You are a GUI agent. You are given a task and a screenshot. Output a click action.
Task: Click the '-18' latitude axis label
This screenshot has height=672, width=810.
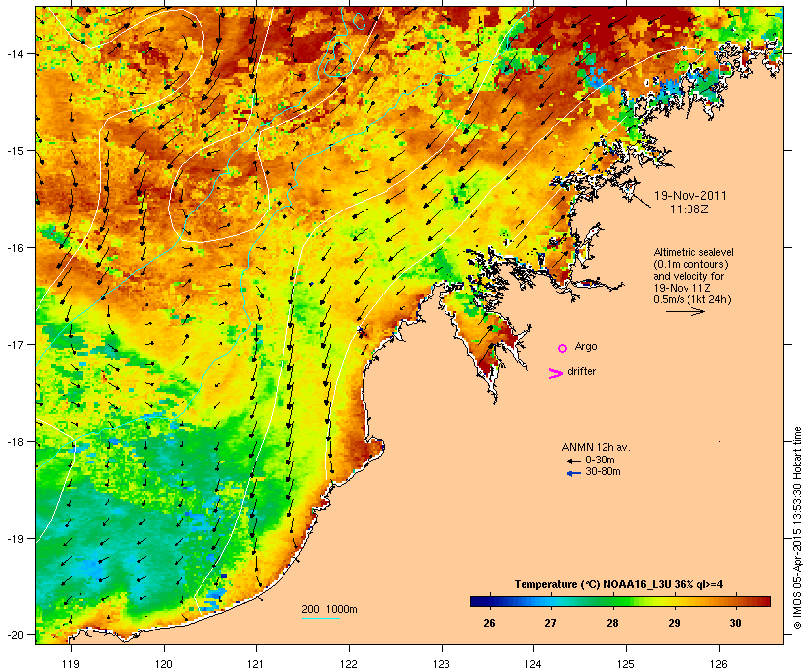pos(14,441)
